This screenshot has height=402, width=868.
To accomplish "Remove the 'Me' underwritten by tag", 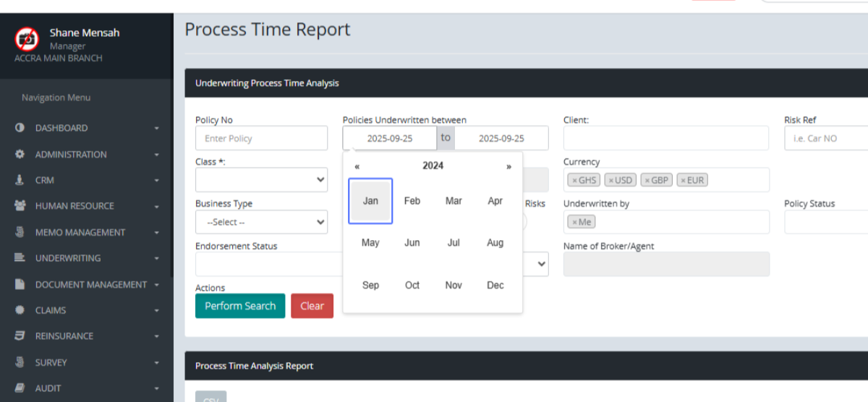I will click(574, 223).
